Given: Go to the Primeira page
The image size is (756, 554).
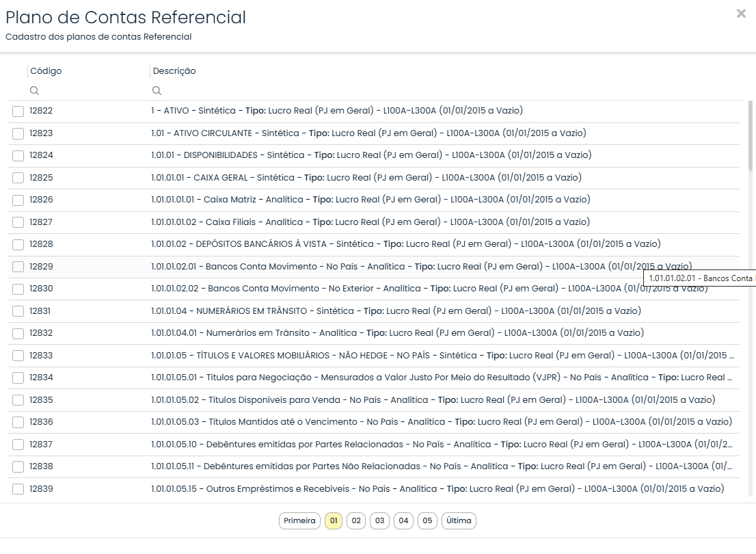Looking at the screenshot, I should coord(299,520).
